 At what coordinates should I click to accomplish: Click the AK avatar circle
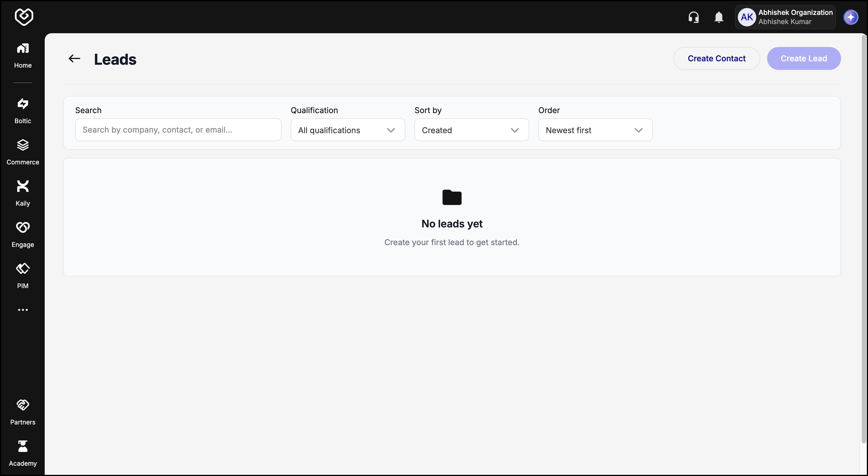point(747,17)
